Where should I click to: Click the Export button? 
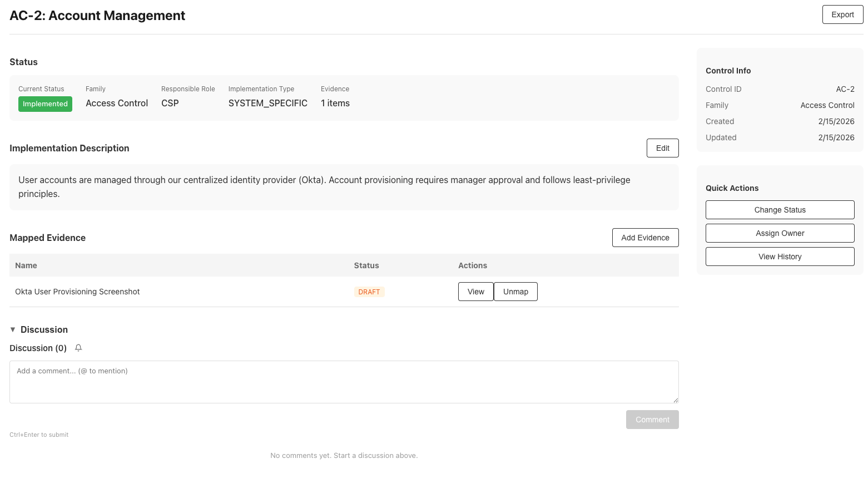[842, 14]
